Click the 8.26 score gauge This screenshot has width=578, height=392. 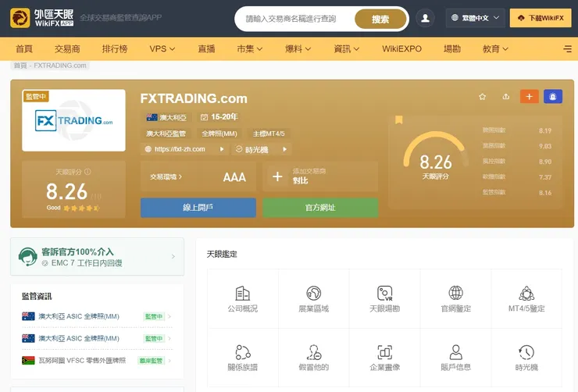click(x=435, y=156)
